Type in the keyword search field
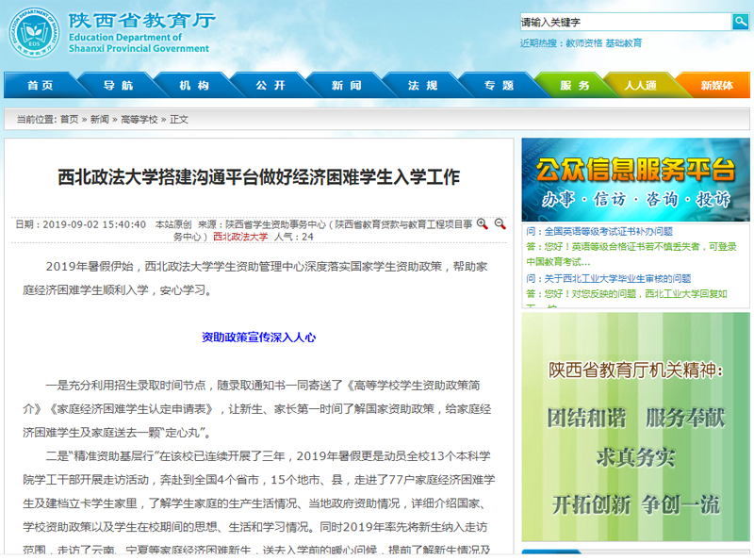The width and height of the screenshot is (754, 560). tap(626, 22)
